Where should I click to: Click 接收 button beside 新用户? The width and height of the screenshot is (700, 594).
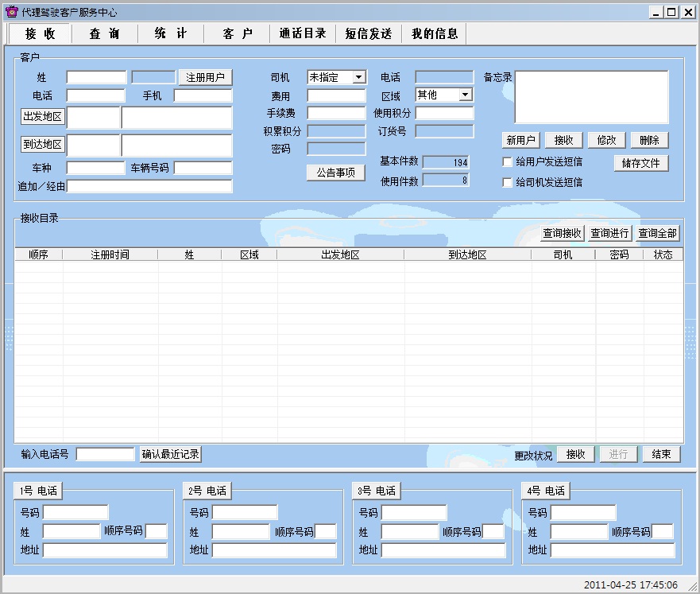pyautogui.click(x=563, y=140)
